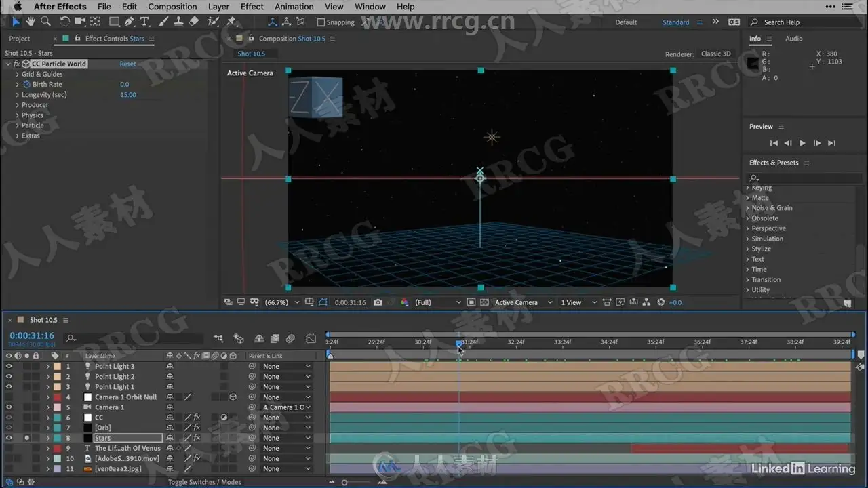Take a snapshot with camera icon
Image resolution: width=868 pixels, height=488 pixels.
click(x=378, y=302)
